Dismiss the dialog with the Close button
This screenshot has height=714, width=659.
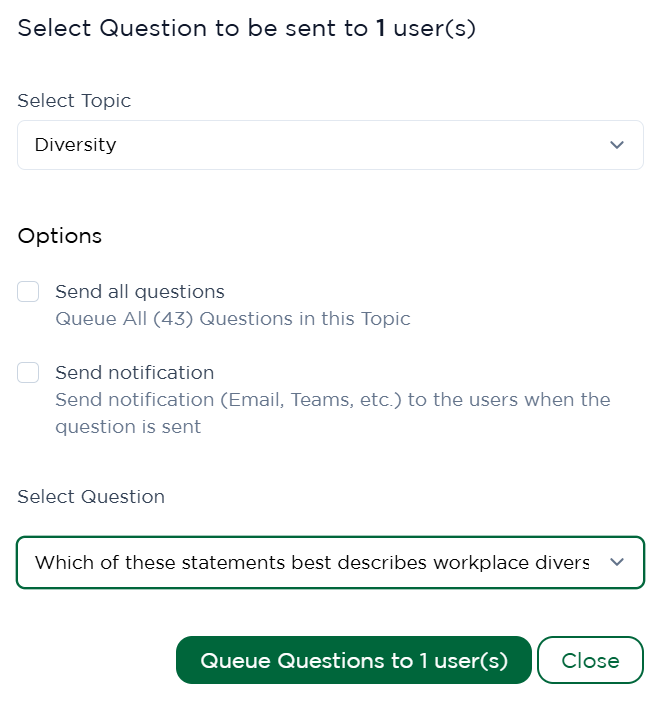pyautogui.click(x=590, y=660)
